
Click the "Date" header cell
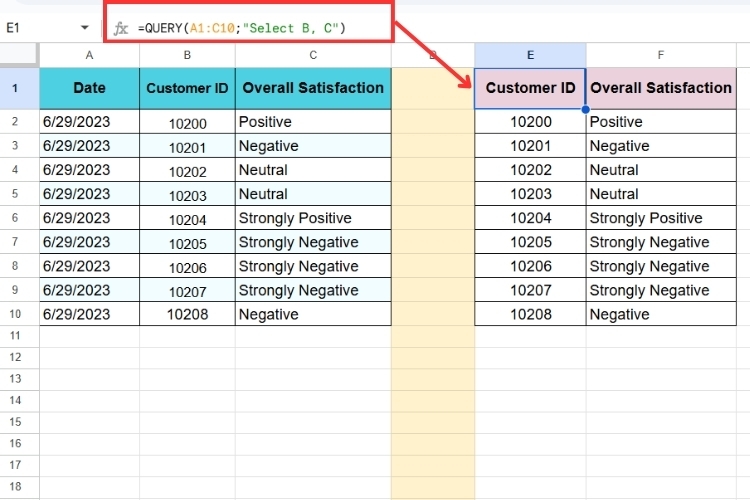pyautogui.click(x=89, y=88)
